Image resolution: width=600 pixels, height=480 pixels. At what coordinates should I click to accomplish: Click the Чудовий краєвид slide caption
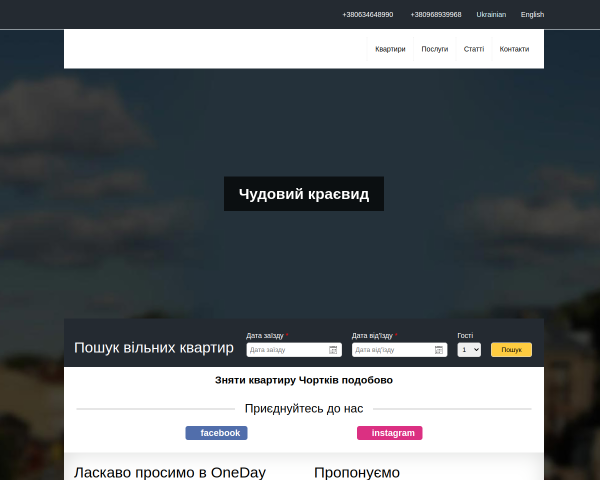304,194
